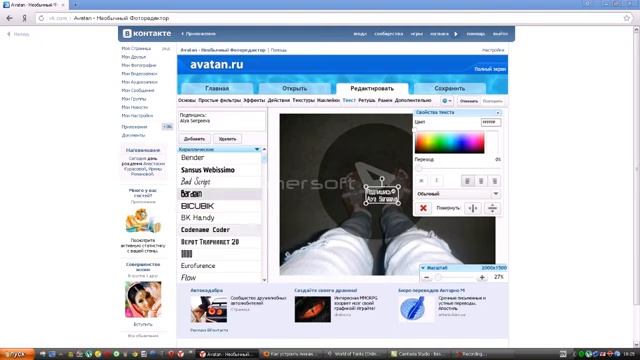Select the 'Дополнительно' menu
The height and width of the screenshot is (360, 640).
point(413,100)
